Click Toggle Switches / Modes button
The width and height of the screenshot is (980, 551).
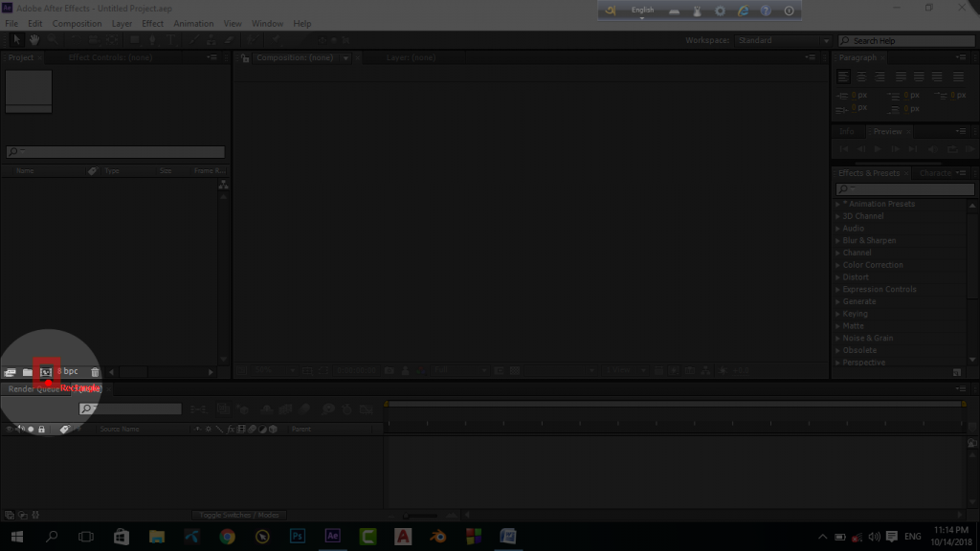pyautogui.click(x=239, y=516)
